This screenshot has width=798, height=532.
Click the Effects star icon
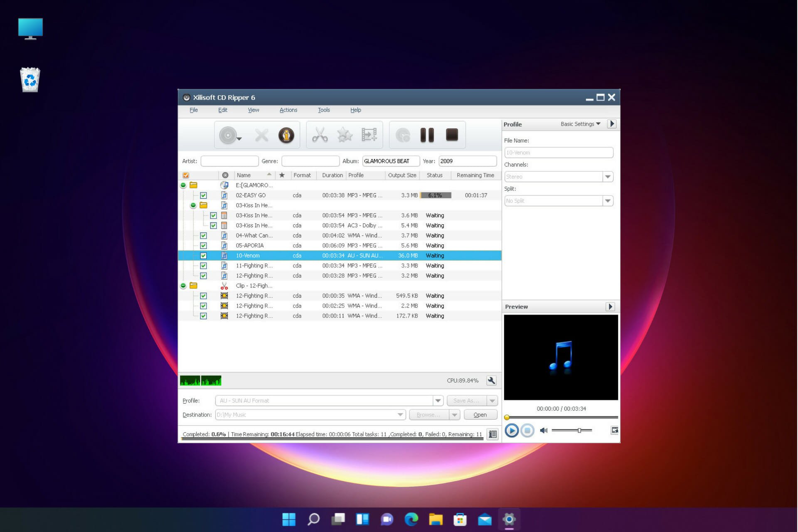tap(345, 135)
